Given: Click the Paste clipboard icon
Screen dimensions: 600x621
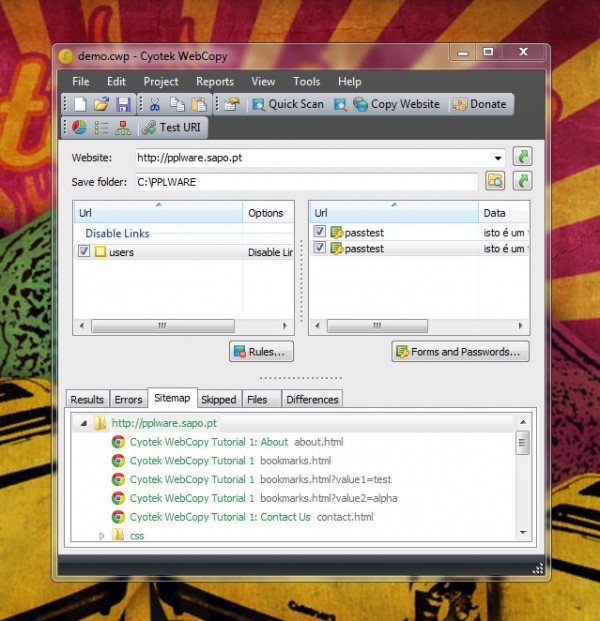Looking at the screenshot, I should [199, 105].
